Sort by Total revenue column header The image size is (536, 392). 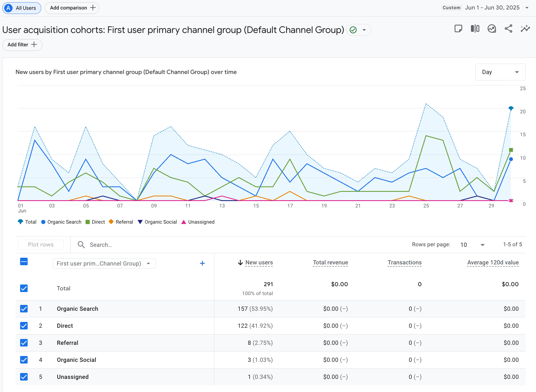pos(330,262)
